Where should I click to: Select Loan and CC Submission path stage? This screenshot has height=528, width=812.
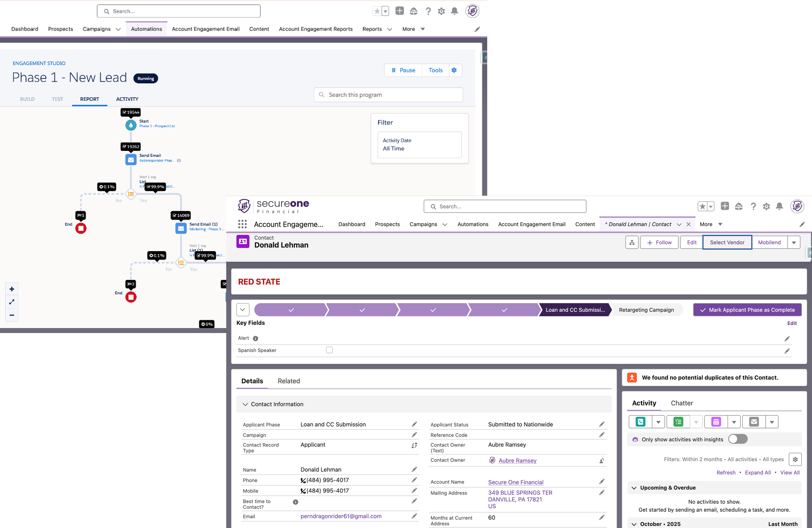[575, 310]
